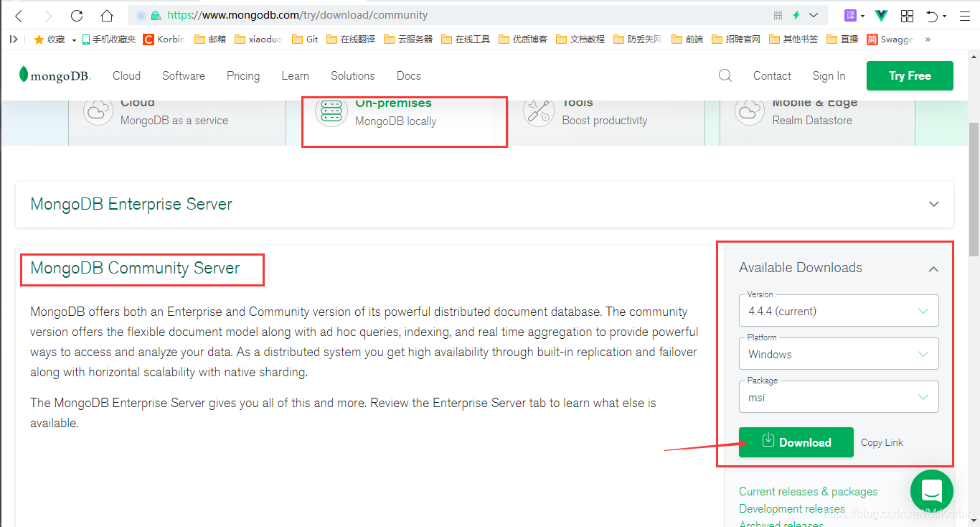Screen dimensions: 980x527
Task: Go back to the previous page
Action: pyautogui.click(x=19, y=15)
